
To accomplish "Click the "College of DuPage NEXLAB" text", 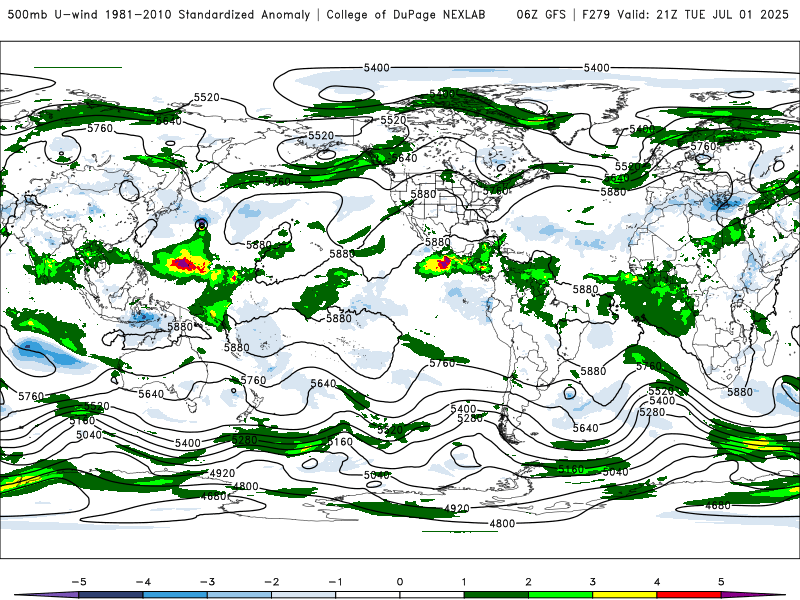I will click(x=406, y=14).
